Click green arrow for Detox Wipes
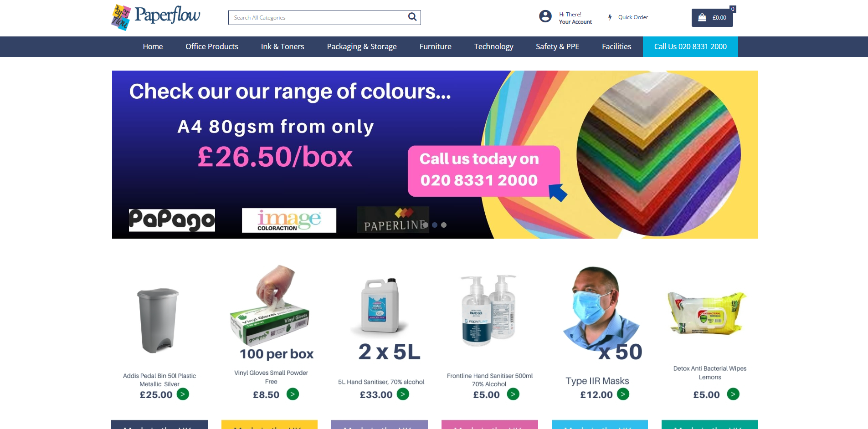This screenshot has width=868, height=429. [733, 394]
